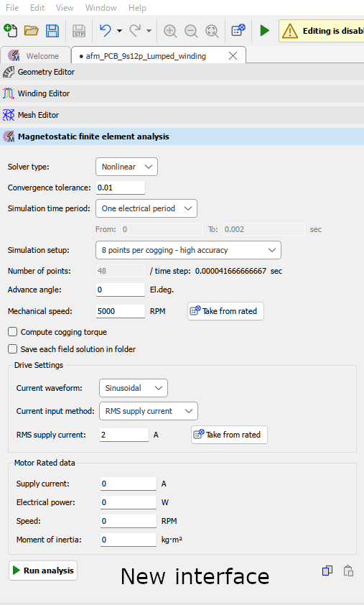Screen dimensions: 364x605
Task: Save the project with the blue floppy icon
Action: (x=52, y=30)
